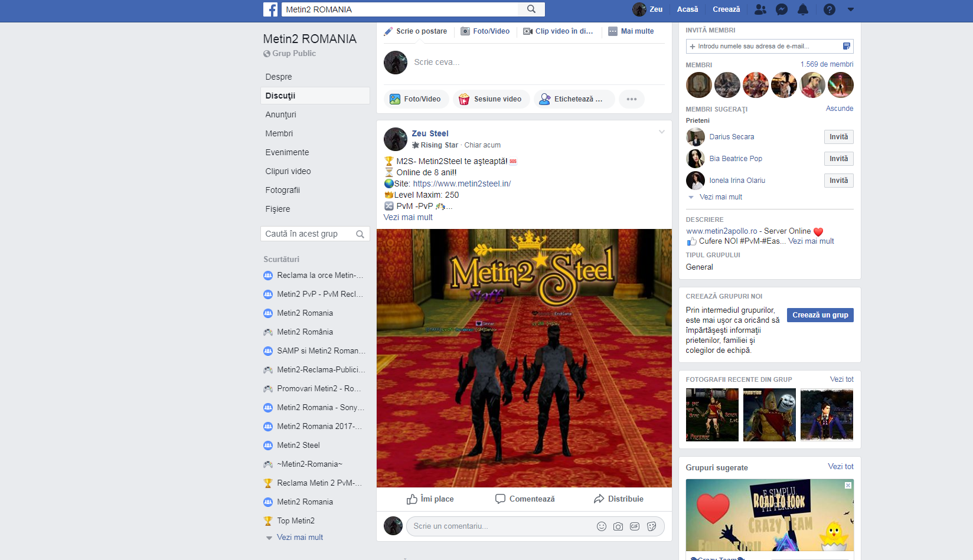
Task: Invite Ionela Irina Olariu to the group
Action: coord(838,181)
